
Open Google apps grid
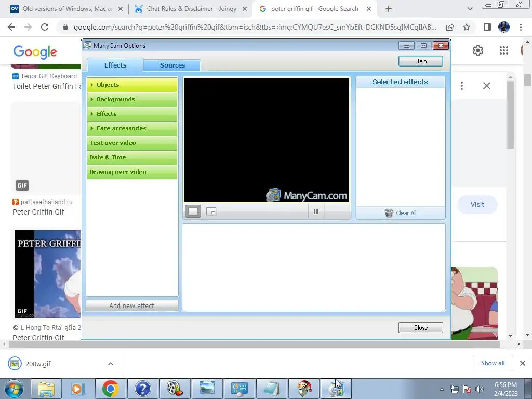[504, 50]
